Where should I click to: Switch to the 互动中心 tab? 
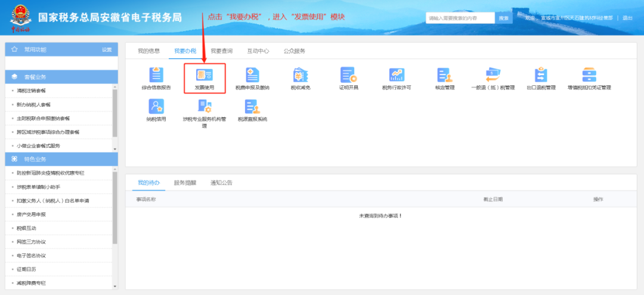point(258,51)
